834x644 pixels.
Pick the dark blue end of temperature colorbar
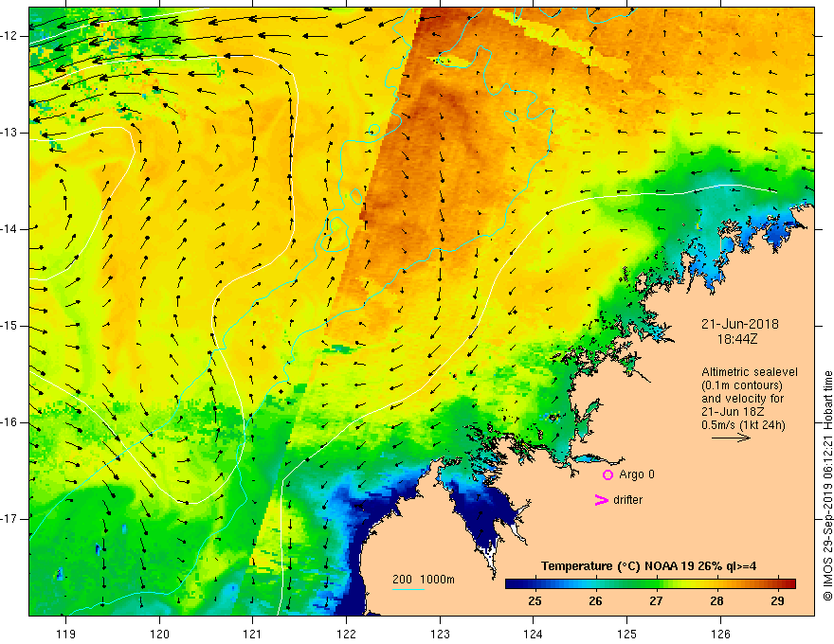pyautogui.click(x=514, y=584)
